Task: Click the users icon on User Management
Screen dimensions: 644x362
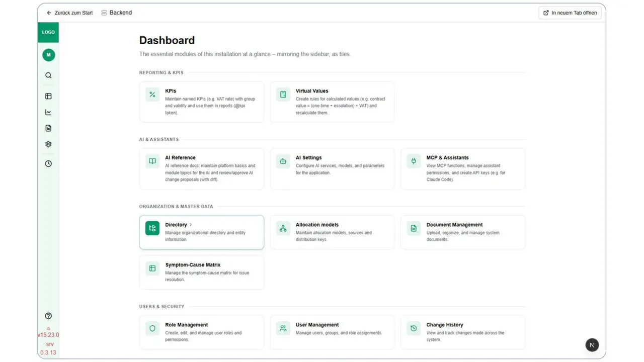Action: coord(283,328)
